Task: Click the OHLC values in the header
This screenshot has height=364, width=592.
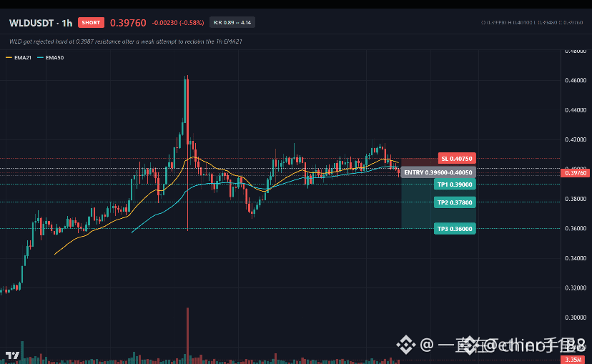Action: 532,23
